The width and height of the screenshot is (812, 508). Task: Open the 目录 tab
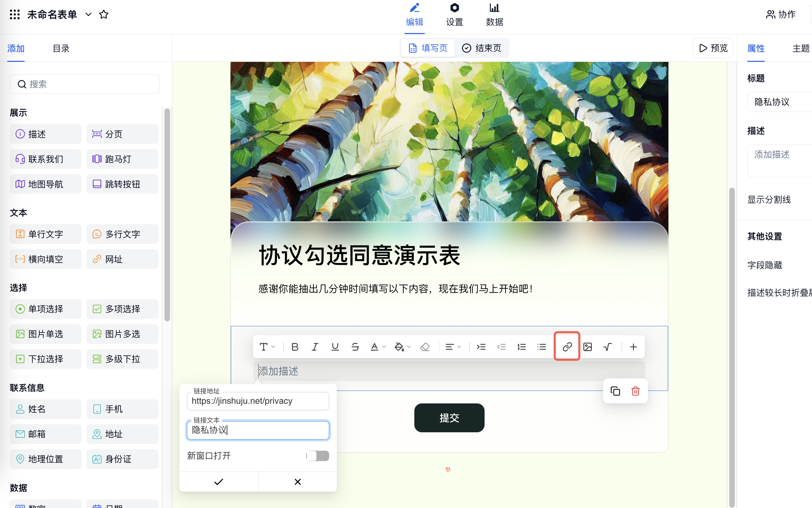click(61, 48)
